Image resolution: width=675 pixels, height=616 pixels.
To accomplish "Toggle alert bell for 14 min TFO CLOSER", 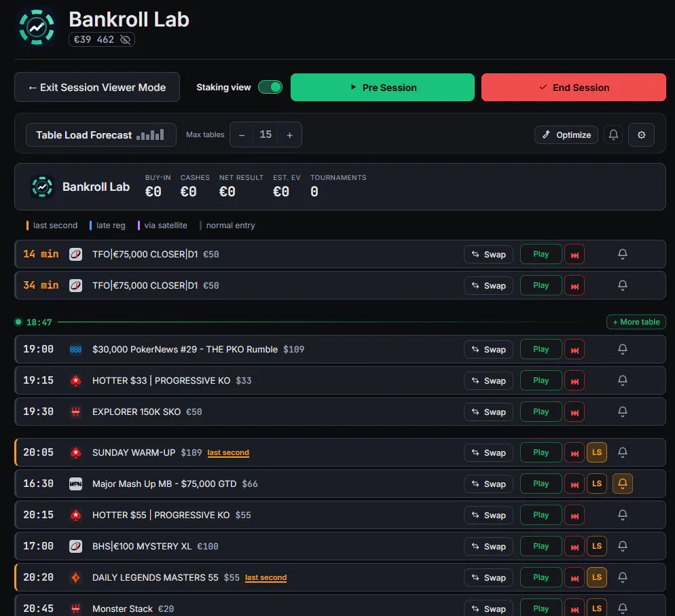I will coord(623,254).
